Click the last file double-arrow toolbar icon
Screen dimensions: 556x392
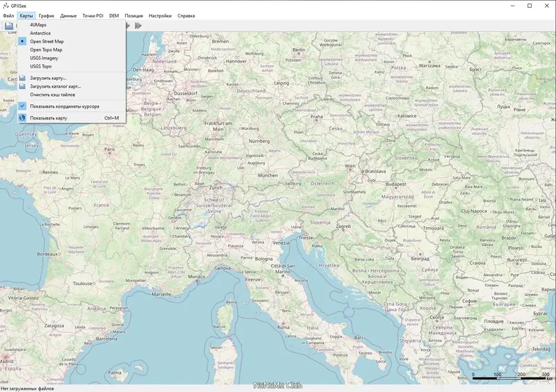point(138,26)
